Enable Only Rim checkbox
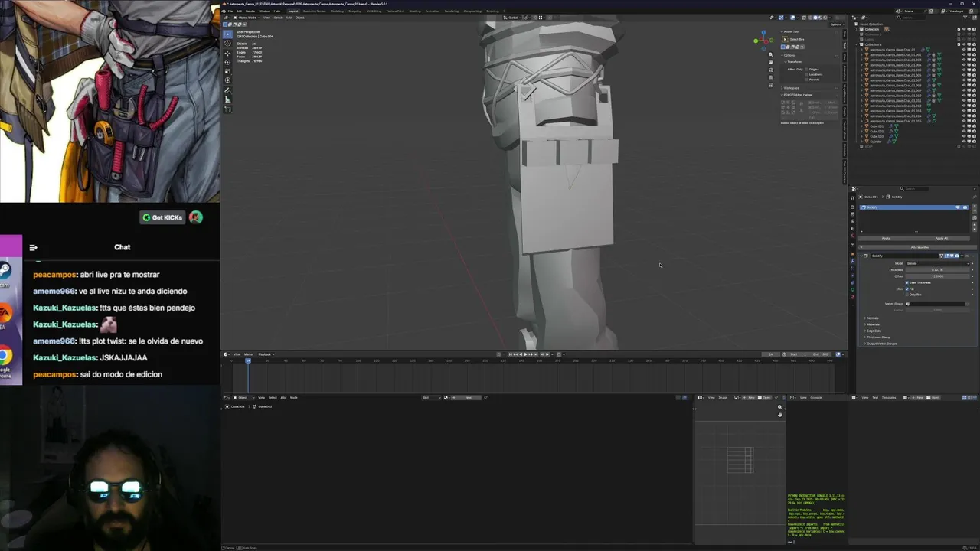This screenshot has height=551, width=980. [907, 295]
